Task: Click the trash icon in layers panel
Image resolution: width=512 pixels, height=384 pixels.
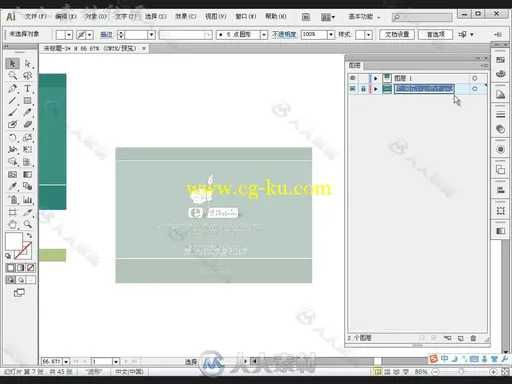Action: click(473, 338)
